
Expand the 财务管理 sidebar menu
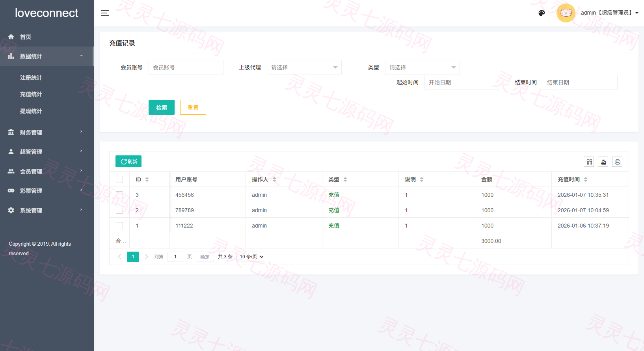coord(47,132)
